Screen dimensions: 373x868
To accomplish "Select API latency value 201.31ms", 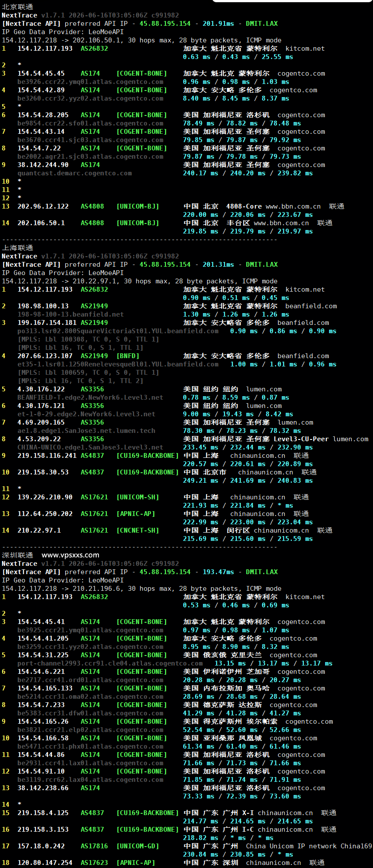I will click(218, 265).
